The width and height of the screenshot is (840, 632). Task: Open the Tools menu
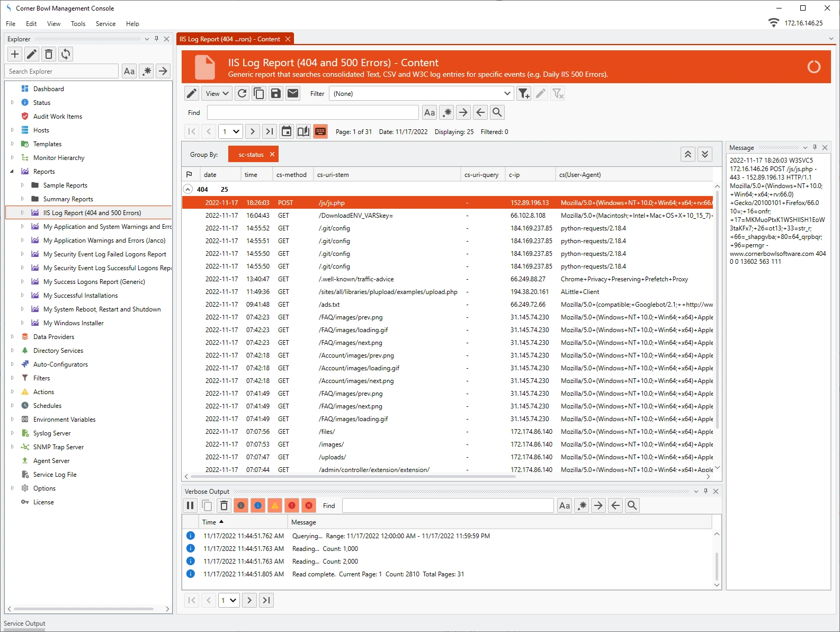click(78, 24)
